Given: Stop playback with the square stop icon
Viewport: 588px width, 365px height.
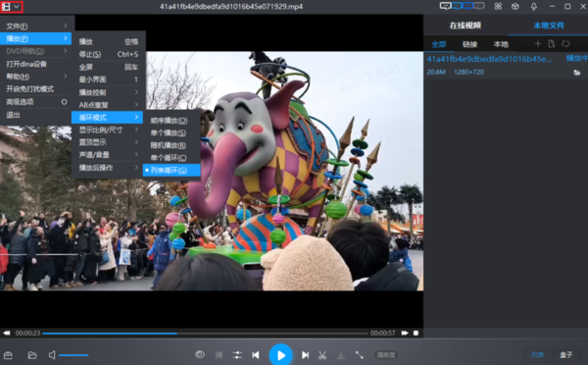Looking at the screenshot, I should point(416,333).
